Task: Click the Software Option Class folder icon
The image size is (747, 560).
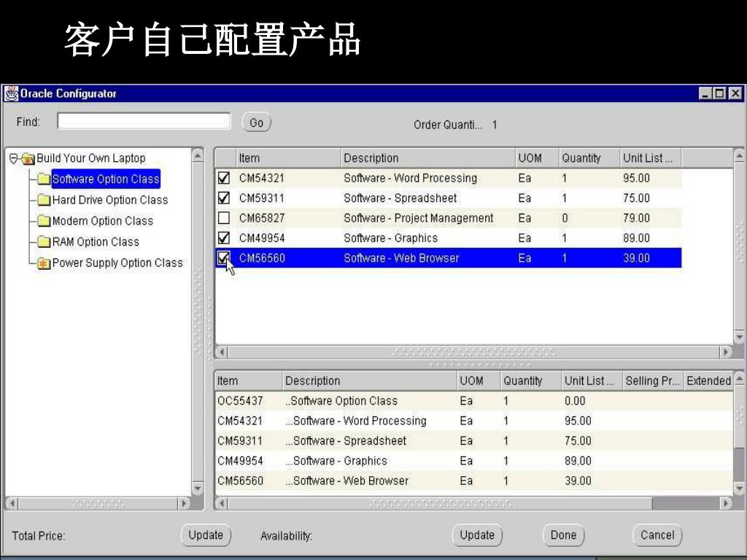Action: point(44,179)
